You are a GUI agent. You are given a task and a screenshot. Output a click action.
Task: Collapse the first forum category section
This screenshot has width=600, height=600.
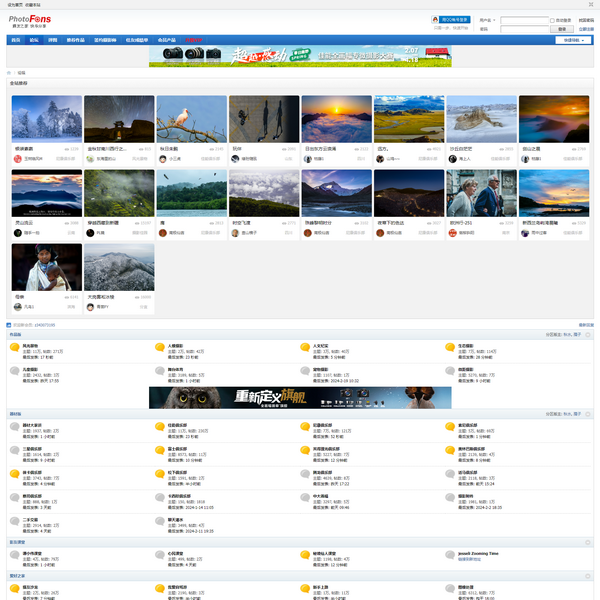point(588,334)
